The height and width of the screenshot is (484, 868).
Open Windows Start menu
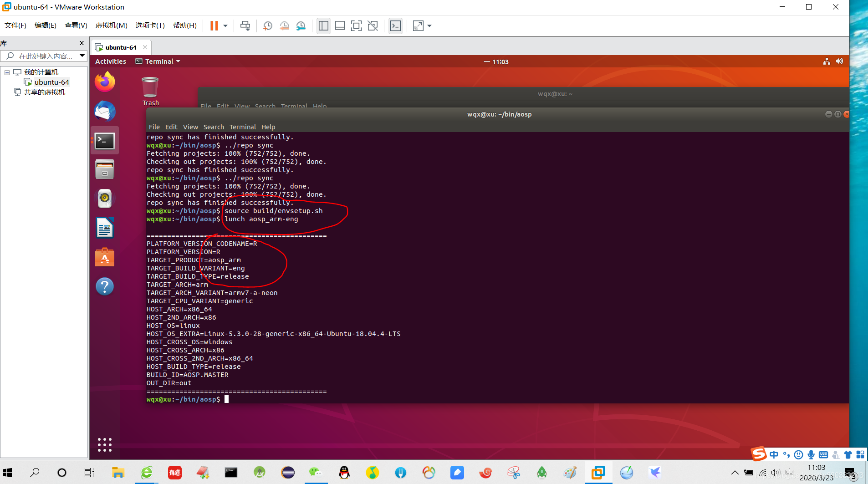tap(7, 473)
